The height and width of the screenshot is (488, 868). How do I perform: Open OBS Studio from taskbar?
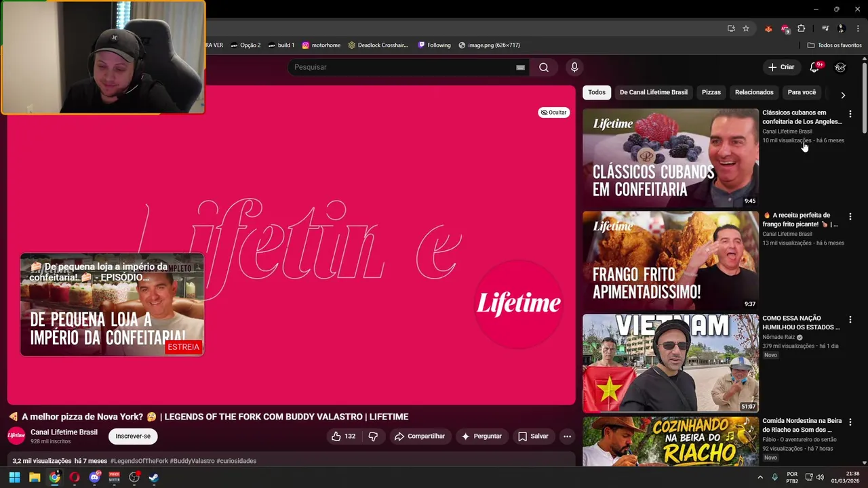(134, 477)
